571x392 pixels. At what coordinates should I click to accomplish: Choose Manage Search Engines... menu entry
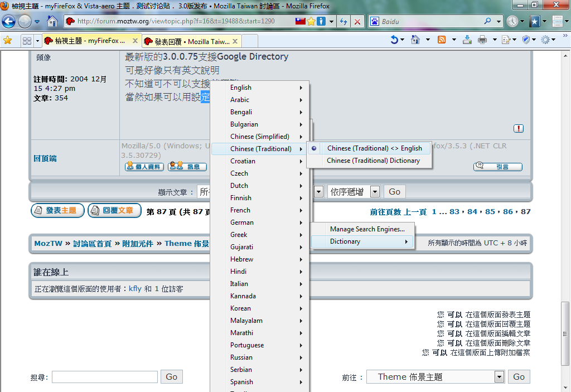tap(367, 229)
